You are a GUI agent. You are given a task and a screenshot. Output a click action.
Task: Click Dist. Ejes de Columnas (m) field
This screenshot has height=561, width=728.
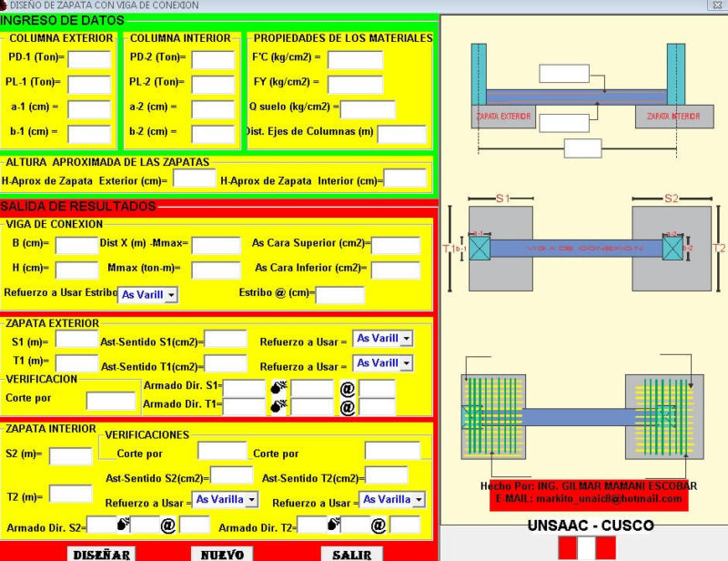(x=402, y=134)
